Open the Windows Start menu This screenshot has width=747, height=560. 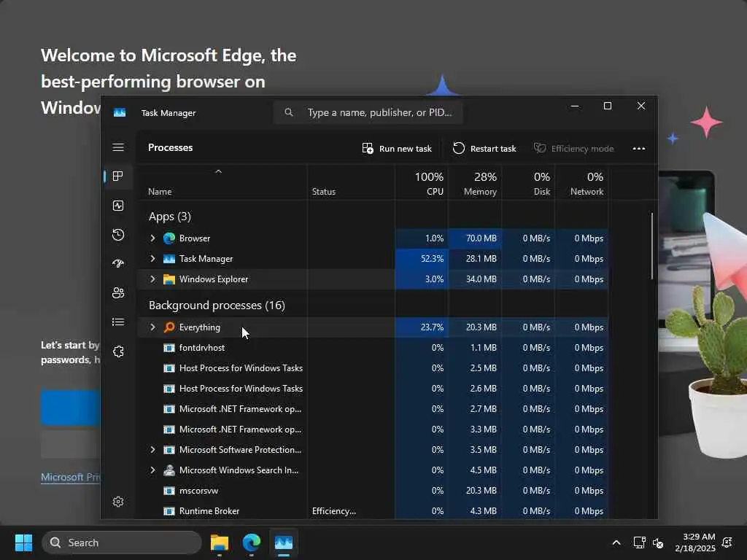pyautogui.click(x=23, y=542)
